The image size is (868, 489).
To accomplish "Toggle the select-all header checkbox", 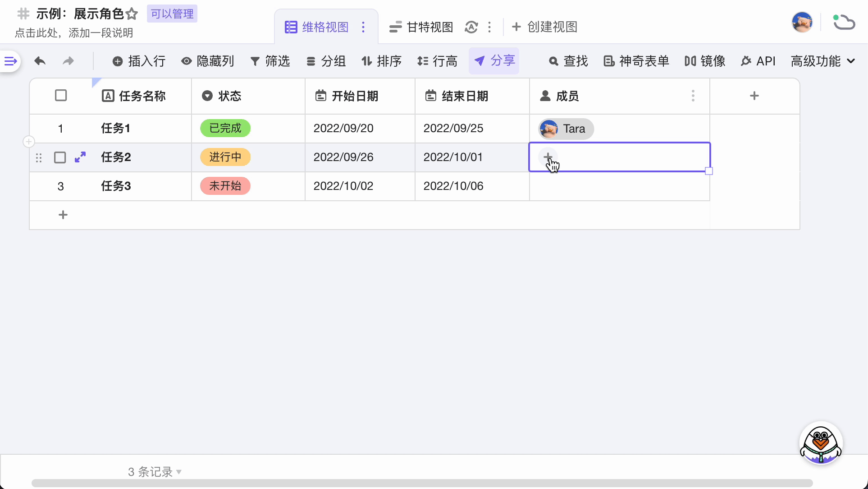I will click(x=61, y=96).
